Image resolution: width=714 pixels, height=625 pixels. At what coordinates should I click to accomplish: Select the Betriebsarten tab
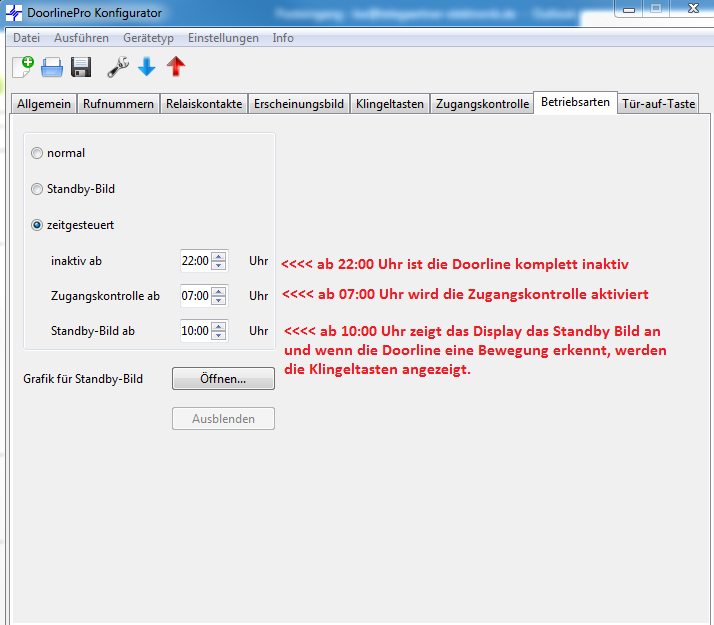pos(575,102)
